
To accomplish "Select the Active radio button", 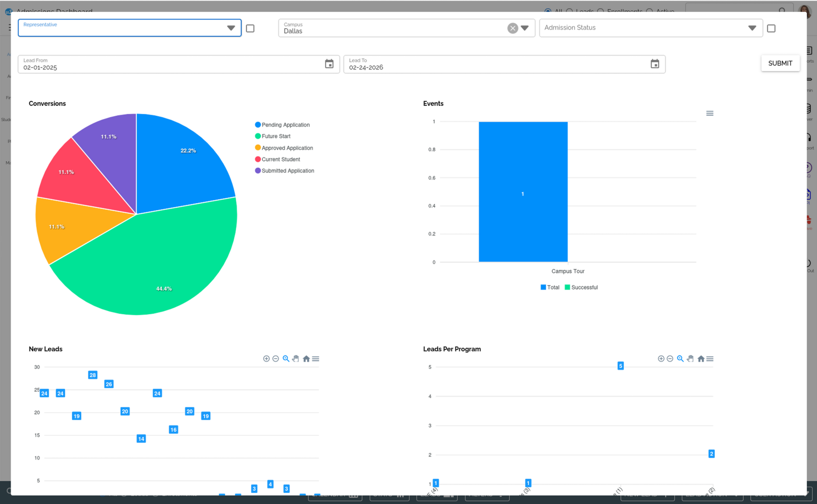I will [650, 12].
